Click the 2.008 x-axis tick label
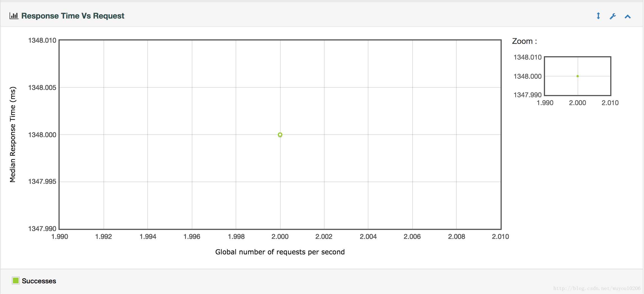Image resolution: width=644 pixels, height=294 pixels. [x=457, y=237]
